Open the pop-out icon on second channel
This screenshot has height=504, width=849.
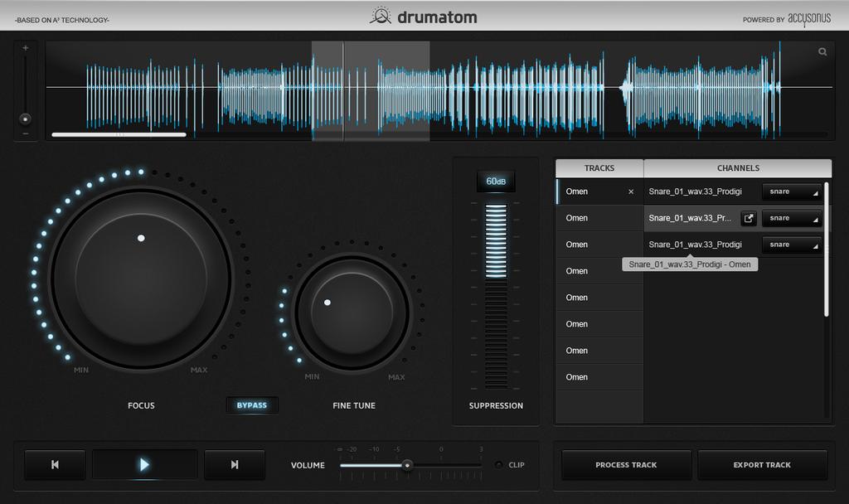coord(749,218)
